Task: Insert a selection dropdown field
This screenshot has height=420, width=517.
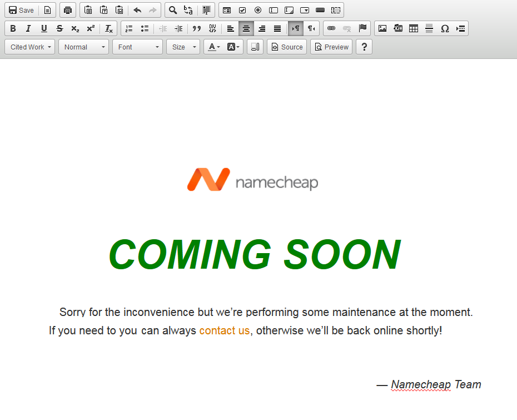Action: click(305, 10)
